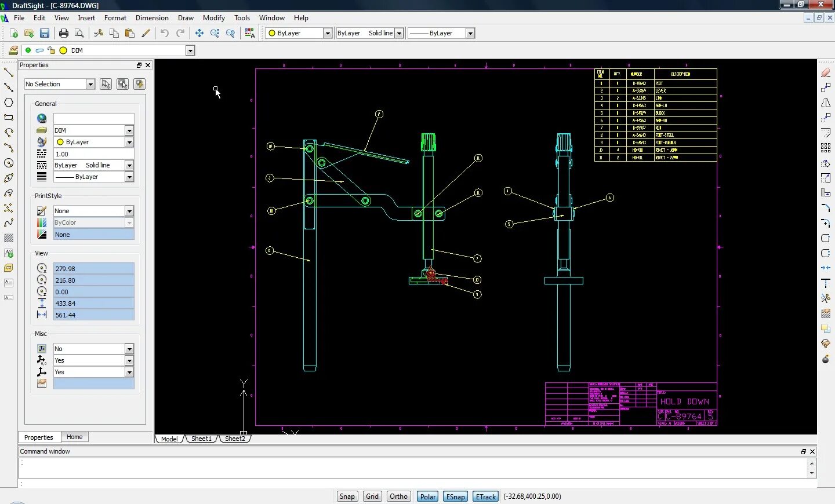Click the hyperlink field in General section

pyautogui.click(x=93, y=119)
